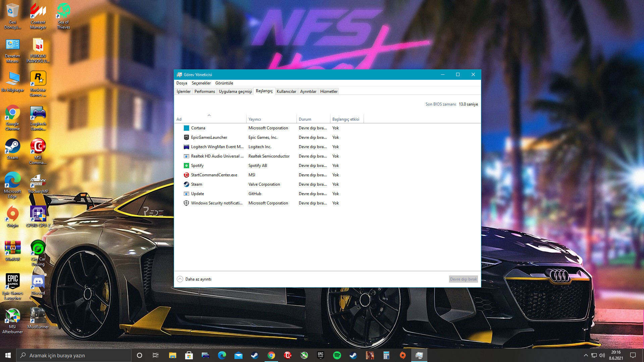
Task: Select the Steam row in startup list
Action: click(197, 184)
